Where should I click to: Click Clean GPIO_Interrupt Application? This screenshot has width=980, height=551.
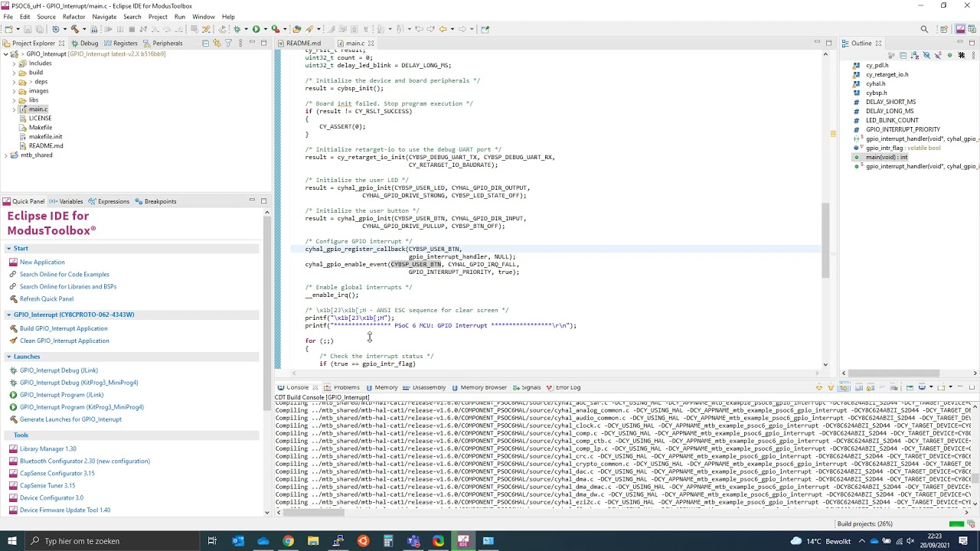(64, 341)
